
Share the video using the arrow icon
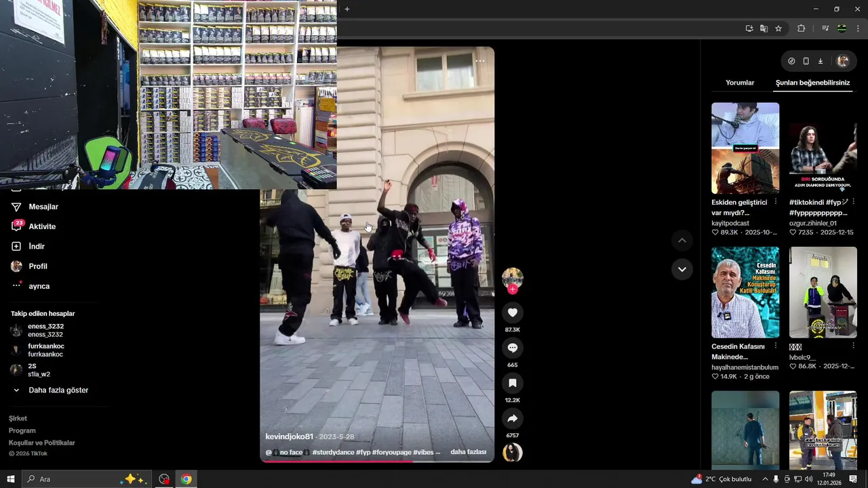pyautogui.click(x=512, y=418)
